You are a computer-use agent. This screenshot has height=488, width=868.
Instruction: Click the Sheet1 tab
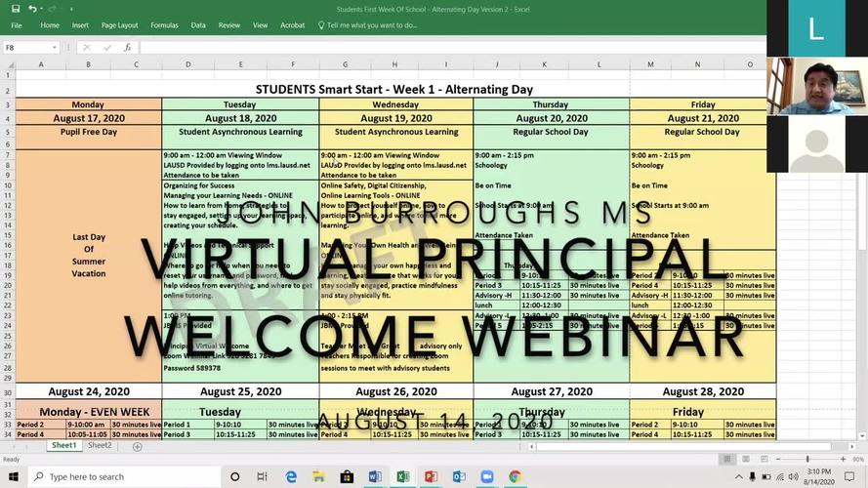(64, 445)
